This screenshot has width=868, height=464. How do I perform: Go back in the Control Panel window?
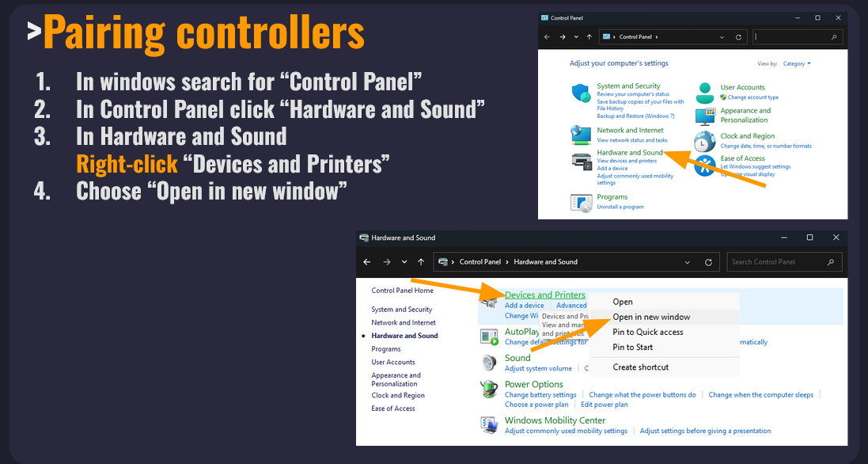click(x=547, y=37)
